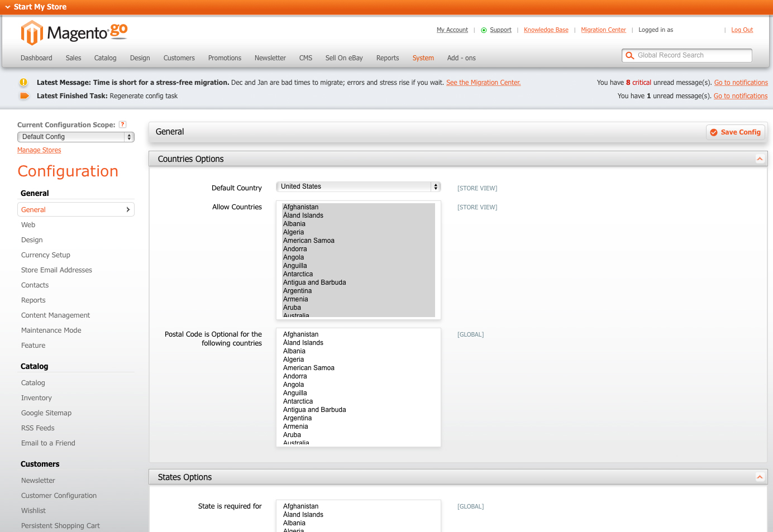This screenshot has width=773, height=532.
Task: Open Inventory configuration
Action: point(36,398)
